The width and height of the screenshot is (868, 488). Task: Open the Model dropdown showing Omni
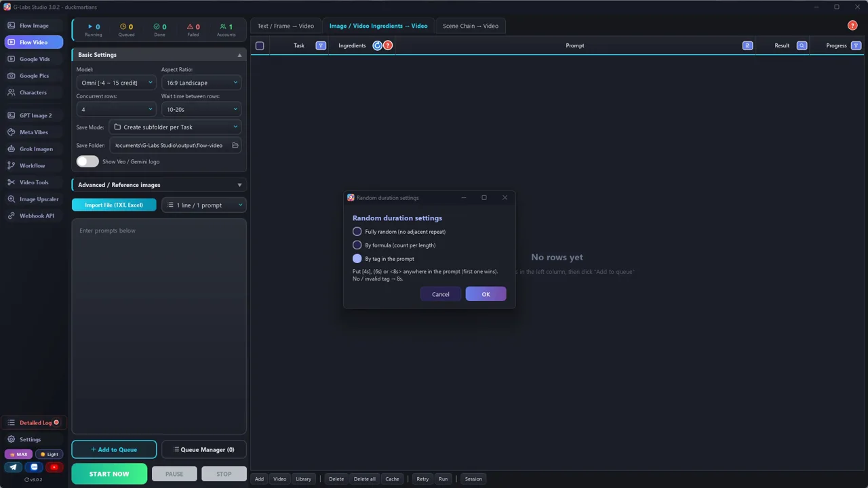point(116,83)
